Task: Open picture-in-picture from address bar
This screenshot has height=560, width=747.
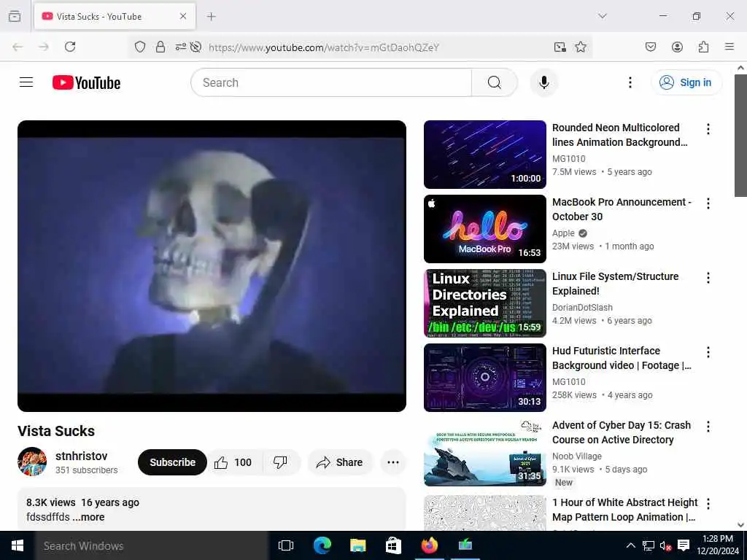Action: click(x=560, y=47)
